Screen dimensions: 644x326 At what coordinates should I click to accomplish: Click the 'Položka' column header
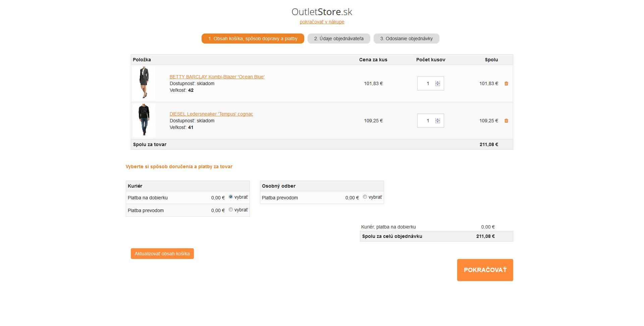(x=142, y=60)
